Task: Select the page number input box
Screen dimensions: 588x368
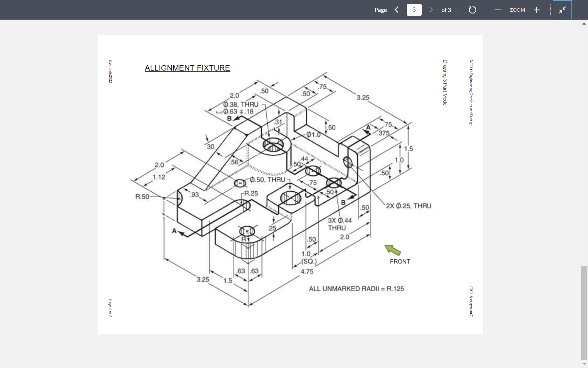Action: click(414, 10)
